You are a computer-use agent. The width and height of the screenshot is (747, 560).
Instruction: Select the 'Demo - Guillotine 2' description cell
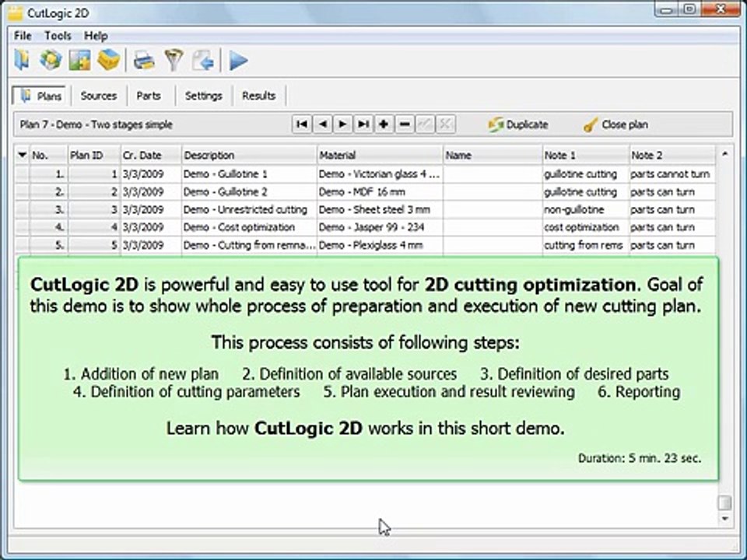249,192
